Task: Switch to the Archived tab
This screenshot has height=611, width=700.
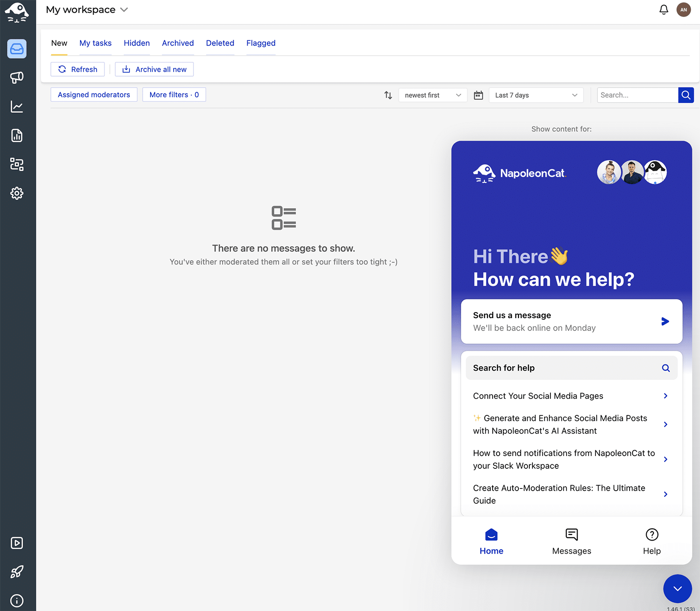Action: [178, 43]
